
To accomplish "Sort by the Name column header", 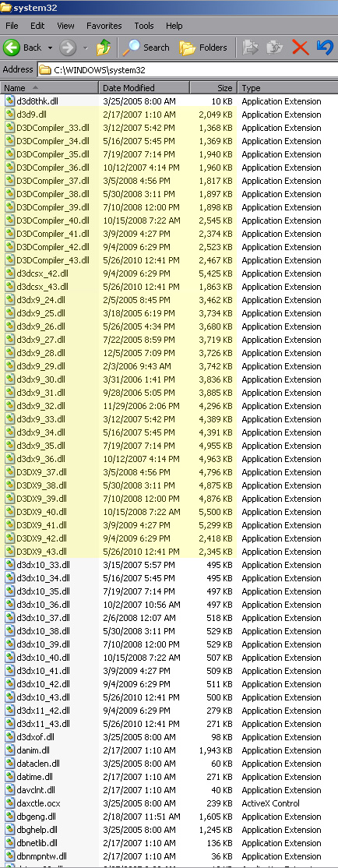I will coord(50,87).
